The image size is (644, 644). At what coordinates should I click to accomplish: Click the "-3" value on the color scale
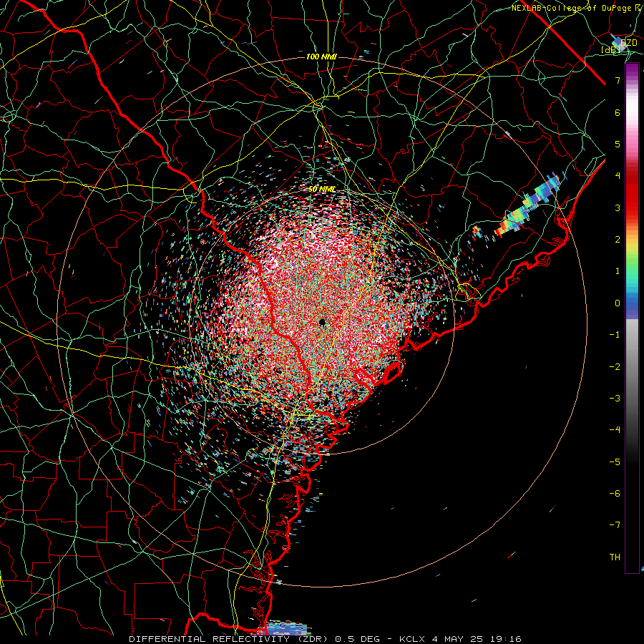[x=615, y=399]
